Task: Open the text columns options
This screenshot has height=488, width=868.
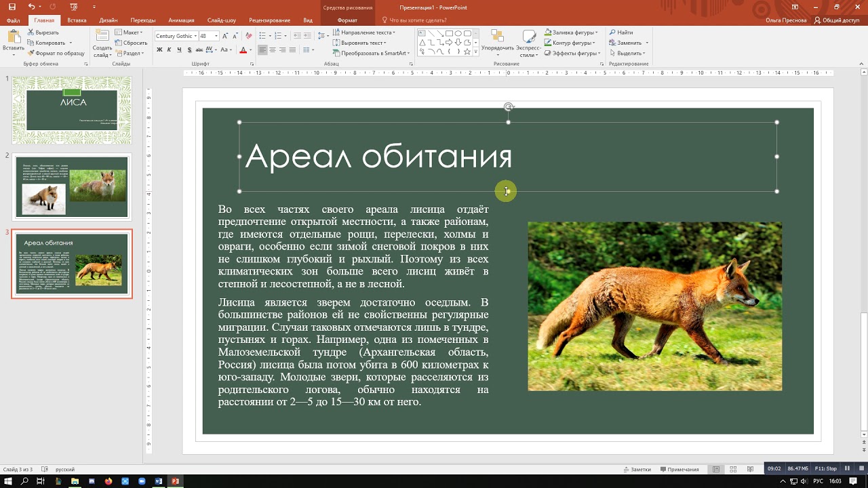Action: point(307,50)
